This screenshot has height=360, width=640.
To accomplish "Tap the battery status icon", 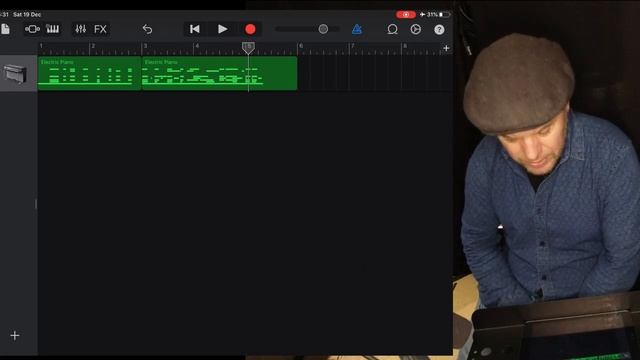I will coord(444,14).
